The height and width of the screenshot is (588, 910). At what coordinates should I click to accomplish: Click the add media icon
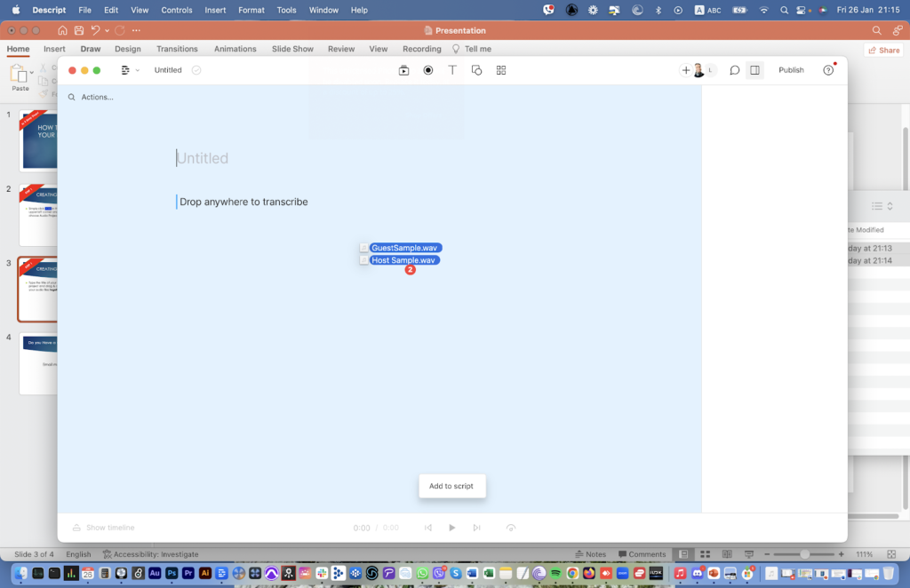[403, 70]
